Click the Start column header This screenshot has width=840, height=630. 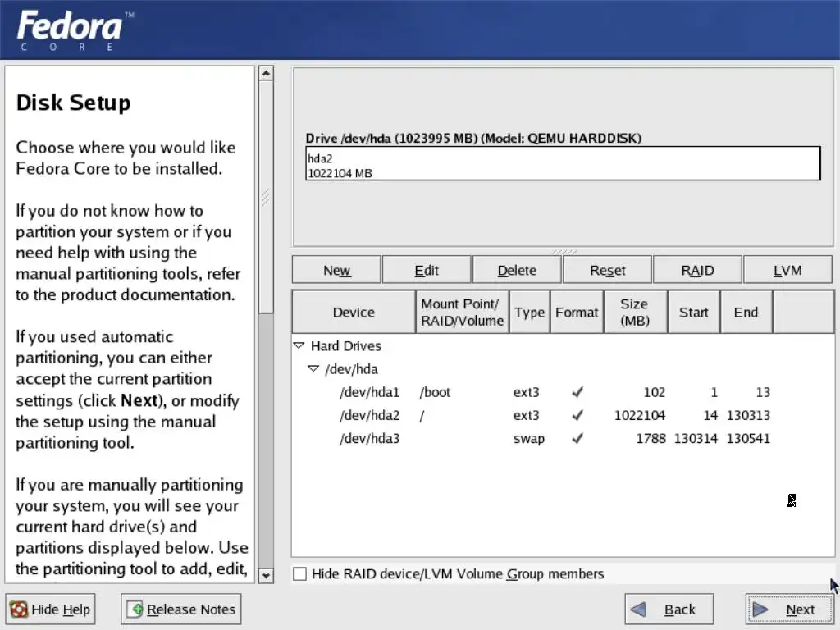click(694, 312)
